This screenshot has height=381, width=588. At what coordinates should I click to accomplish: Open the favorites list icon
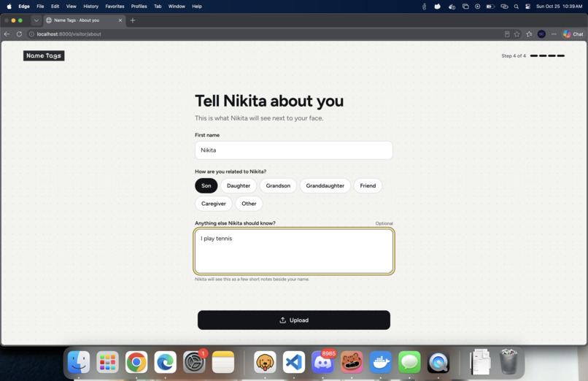coord(529,34)
